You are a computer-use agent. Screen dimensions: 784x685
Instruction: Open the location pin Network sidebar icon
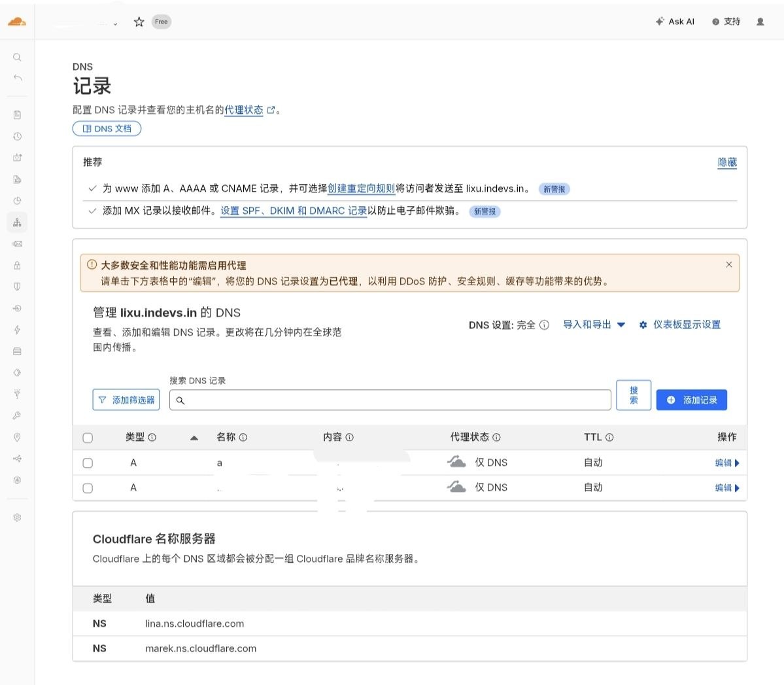(17, 437)
